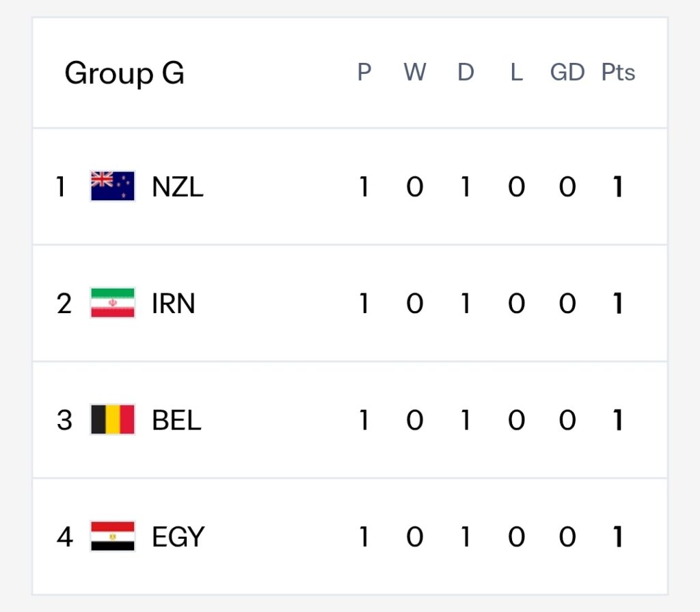The image size is (700, 612).
Task: Open the IRN team link
Action: pos(174,304)
